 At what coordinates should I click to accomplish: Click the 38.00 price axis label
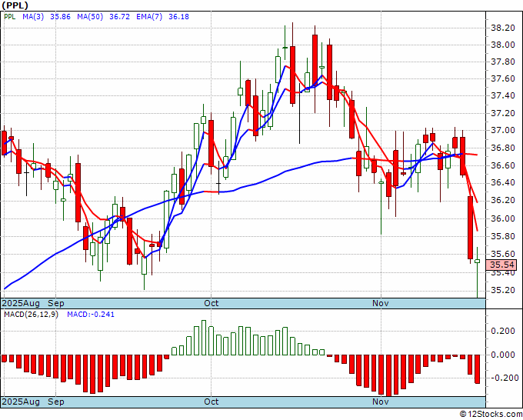pos(503,45)
